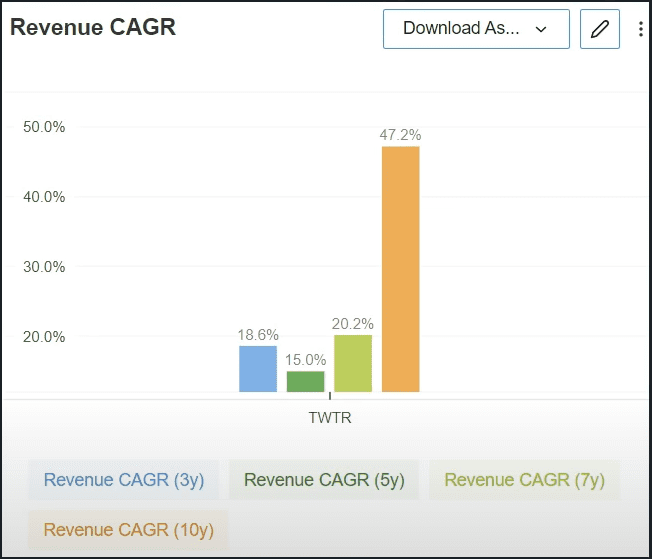Toggle the Revenue CAGR (5y) legend item
The height and width of the screenshot is (559, 652).
[x=324, y=480]
